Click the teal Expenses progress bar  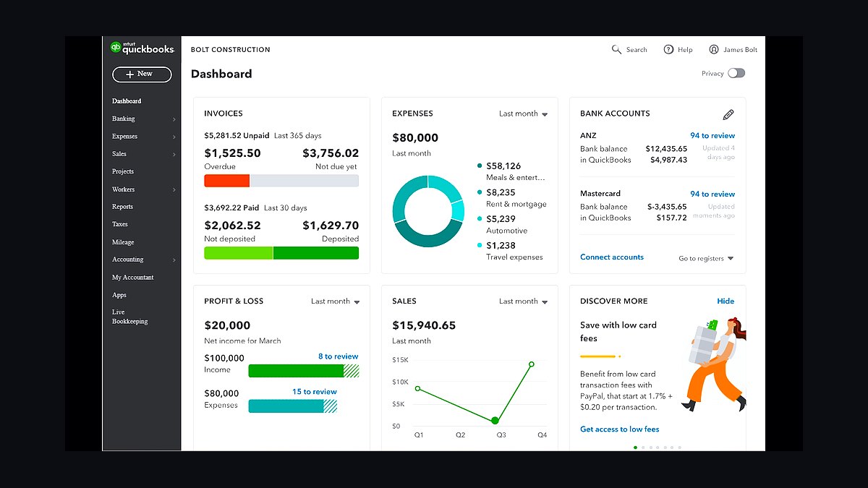coord(292,406)
